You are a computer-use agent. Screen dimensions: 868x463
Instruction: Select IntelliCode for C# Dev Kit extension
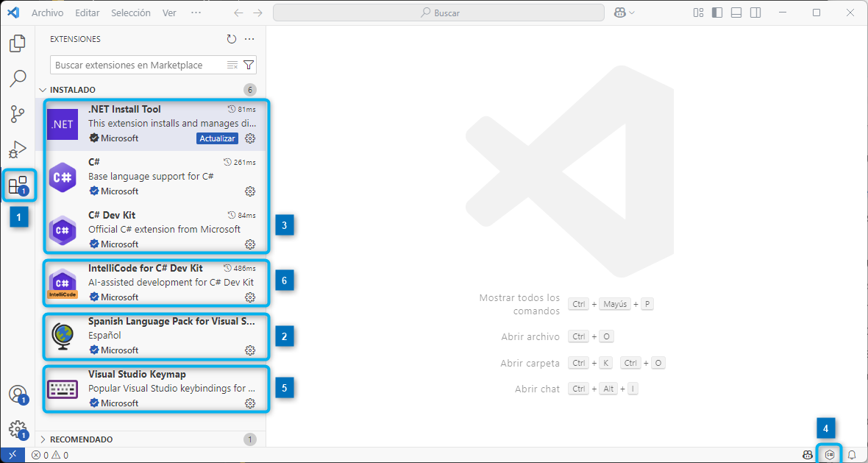(x=151, y=283)
